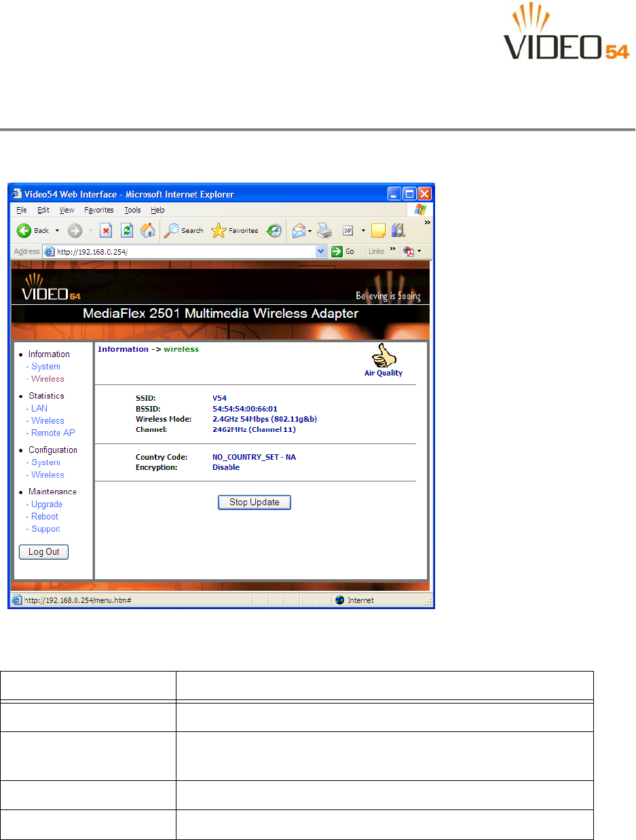Open Statistics Wireless link
Viewport: 636px width, 840px height.
[48, 421]
